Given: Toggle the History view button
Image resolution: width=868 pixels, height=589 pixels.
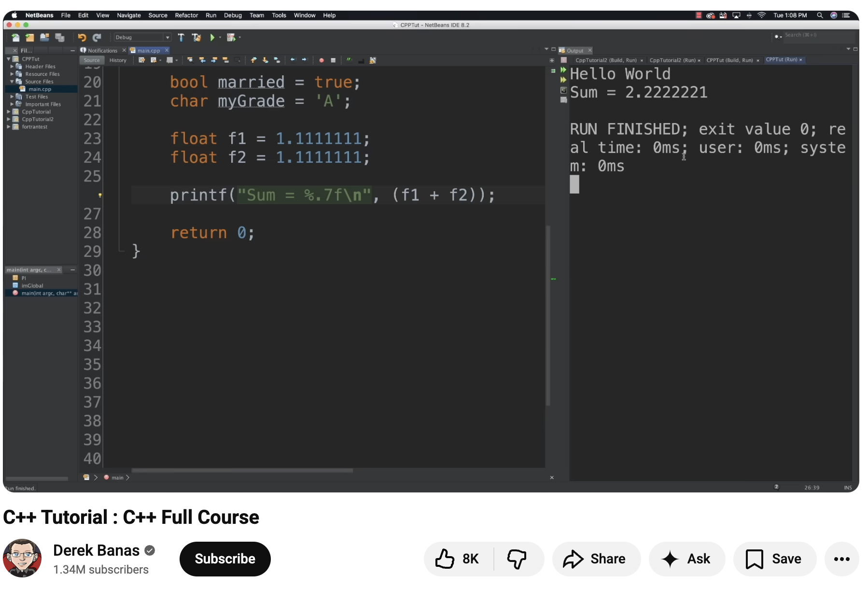Looking at the screenshot, I should [x=118, y=60].
